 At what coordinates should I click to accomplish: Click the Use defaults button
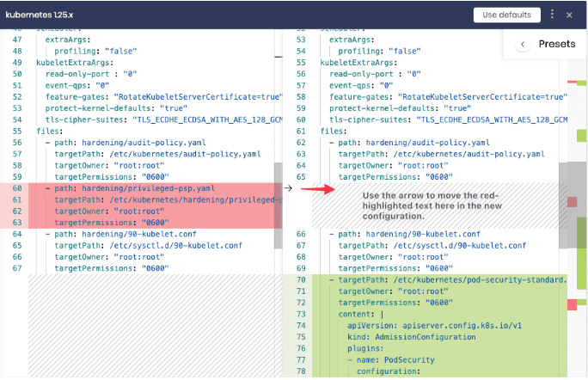click(506, 15)
